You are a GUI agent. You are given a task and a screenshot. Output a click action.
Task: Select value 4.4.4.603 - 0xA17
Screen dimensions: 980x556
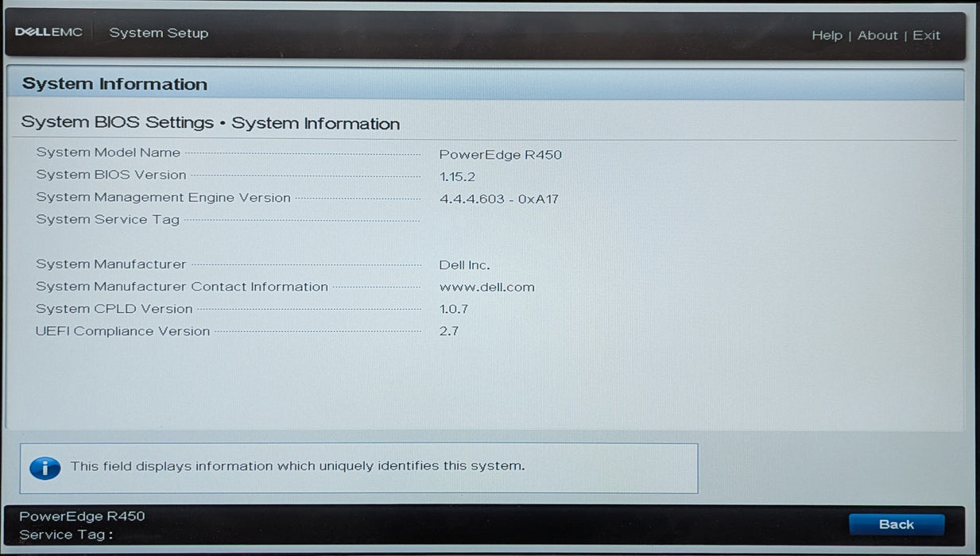(x=499, y=199)
